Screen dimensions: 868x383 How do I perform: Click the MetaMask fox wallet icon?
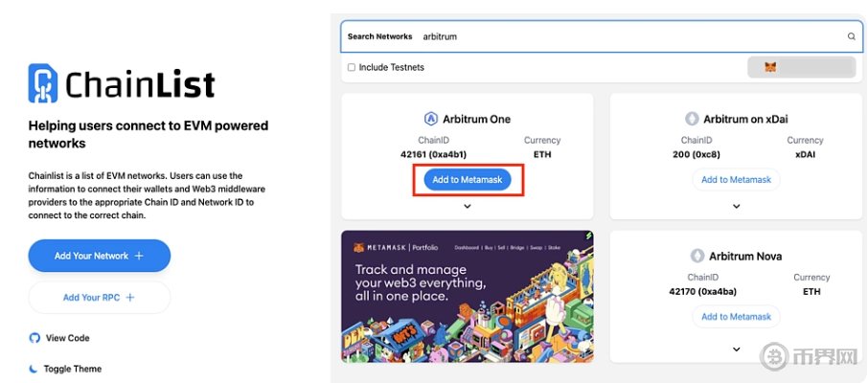pyautogui.click(x=770, y=67)
